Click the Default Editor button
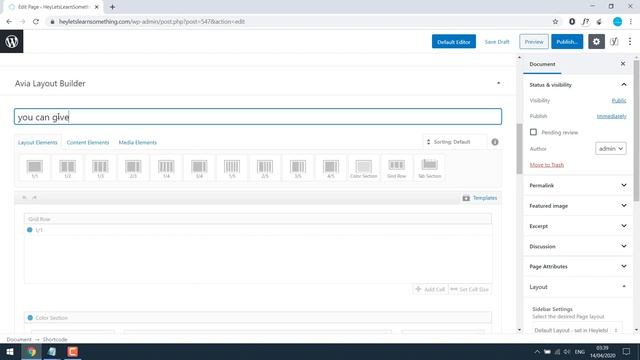This screenshot has height=360, width=640. click(x=453, y=42)
